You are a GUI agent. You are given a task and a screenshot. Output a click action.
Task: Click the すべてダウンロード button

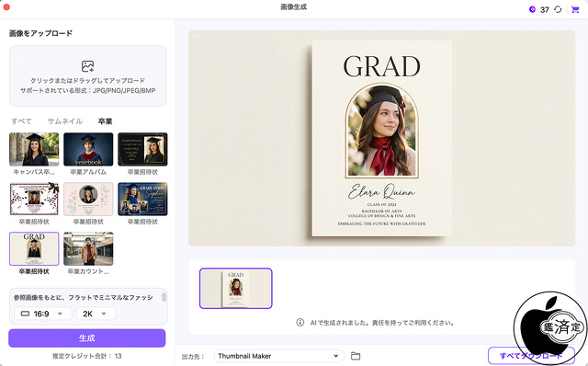click(x=531, y=356)
